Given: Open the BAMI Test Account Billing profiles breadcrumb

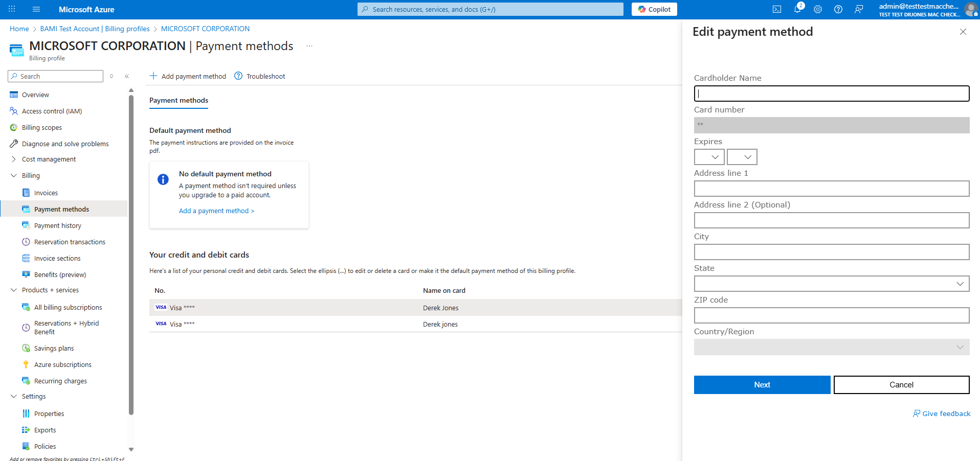Looking at the screenshot, I should point(95,29).
